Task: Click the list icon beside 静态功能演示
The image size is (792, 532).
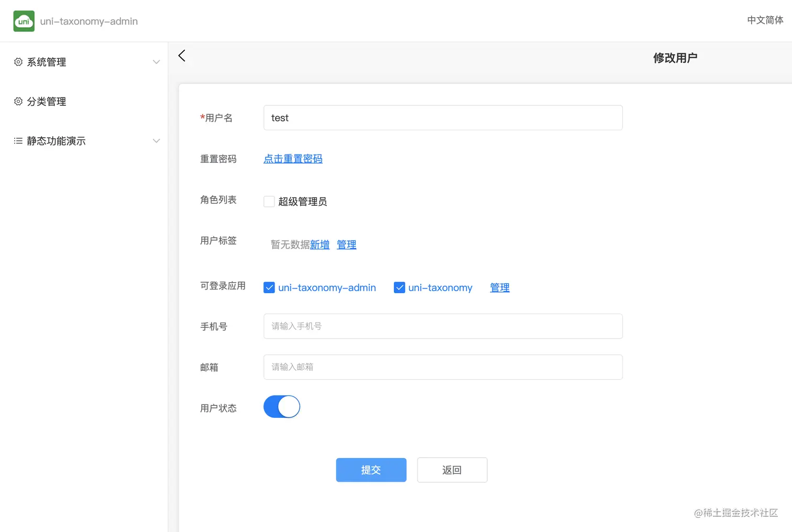Action: [17, 140]
